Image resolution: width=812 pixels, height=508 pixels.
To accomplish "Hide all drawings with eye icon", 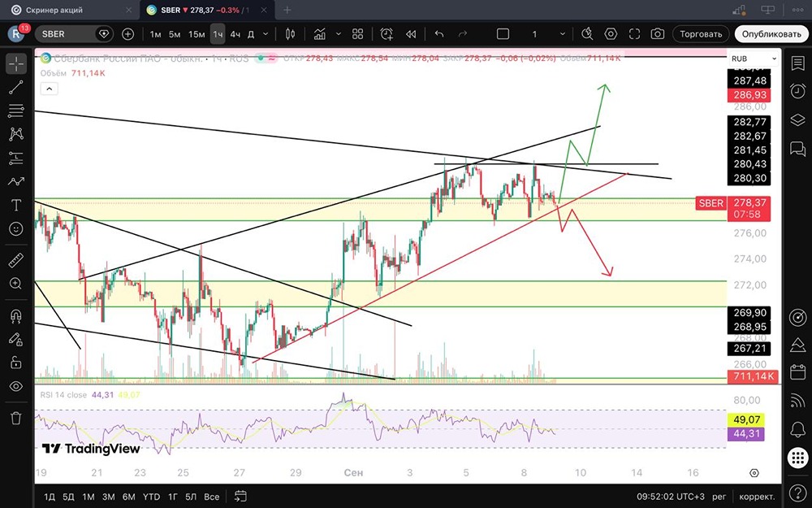I will [x=16, y=386].
